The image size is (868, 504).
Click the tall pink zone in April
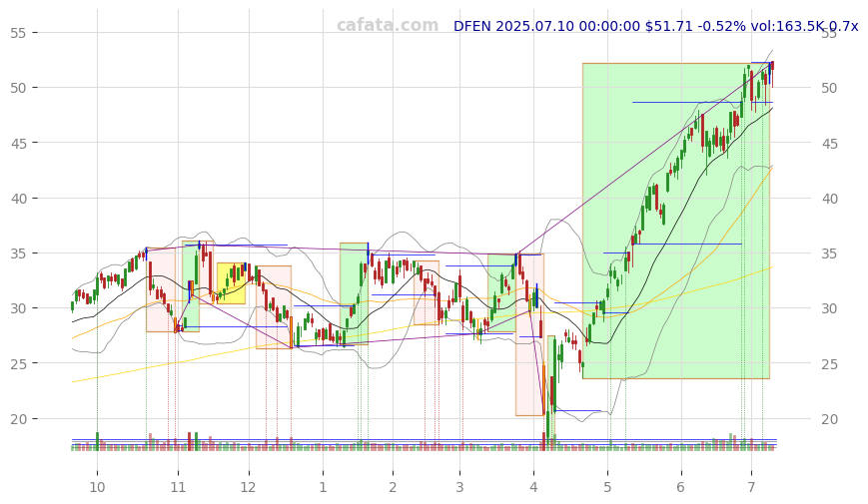pyautogui.click(x=529, y=334)
